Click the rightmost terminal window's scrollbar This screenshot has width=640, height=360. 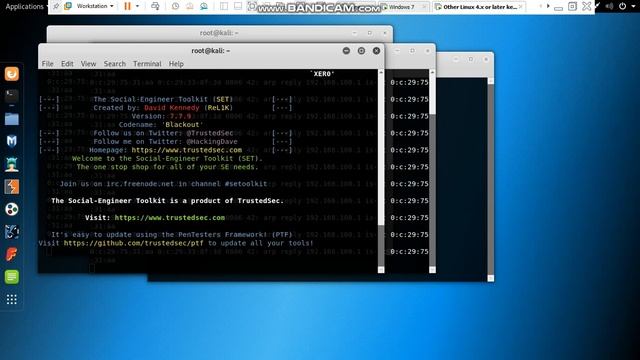[491, 180]
